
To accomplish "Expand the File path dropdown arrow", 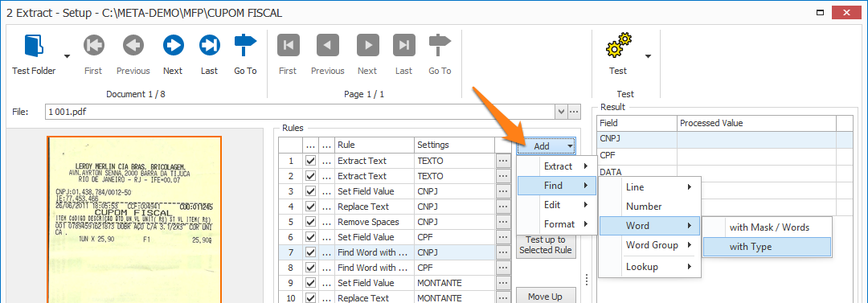I will [562, 112].
